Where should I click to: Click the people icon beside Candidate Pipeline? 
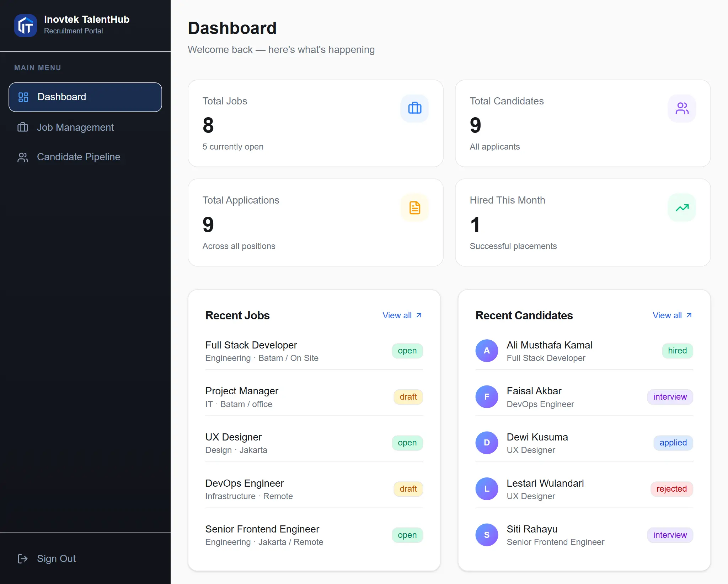pos(23,157)
